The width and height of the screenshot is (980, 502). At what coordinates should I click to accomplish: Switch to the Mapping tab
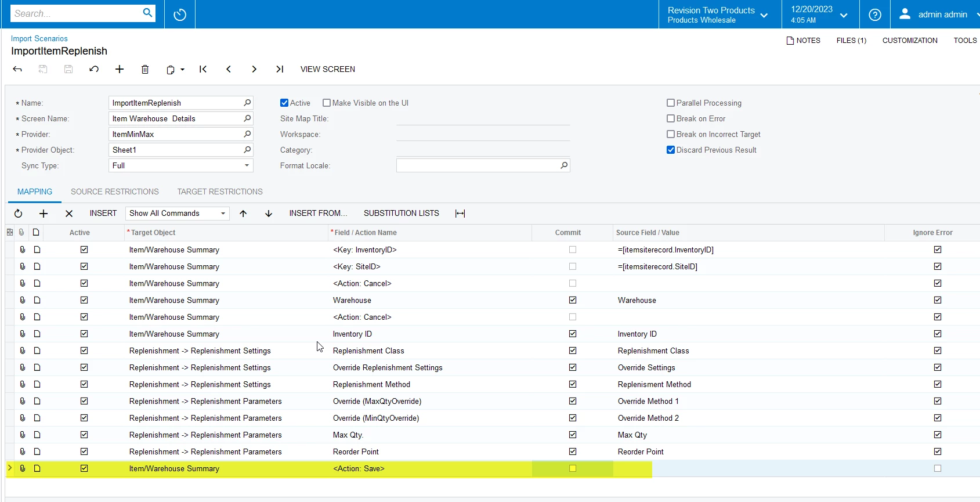click(35, 192)
